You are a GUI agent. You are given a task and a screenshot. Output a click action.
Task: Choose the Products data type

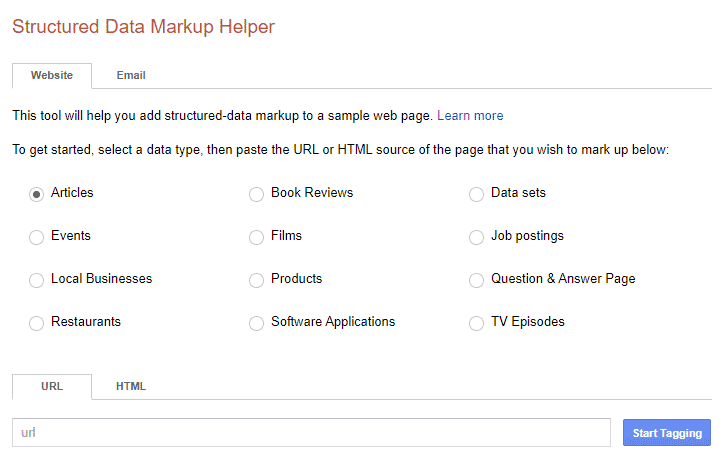click(256, 280)
